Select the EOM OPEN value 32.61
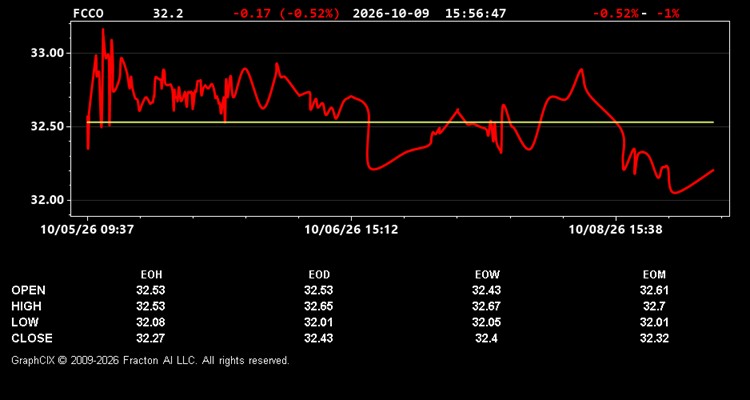 tap(654, 290)
